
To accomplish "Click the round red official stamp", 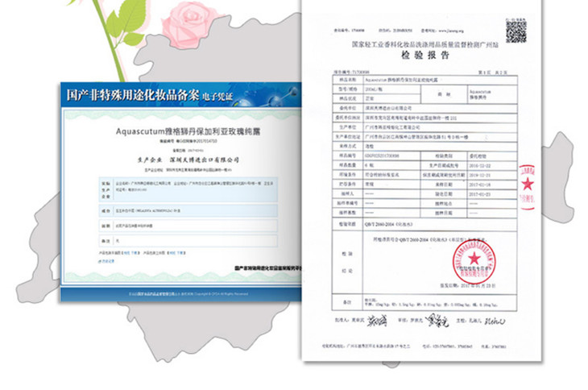I will click(x=474, y=261).
